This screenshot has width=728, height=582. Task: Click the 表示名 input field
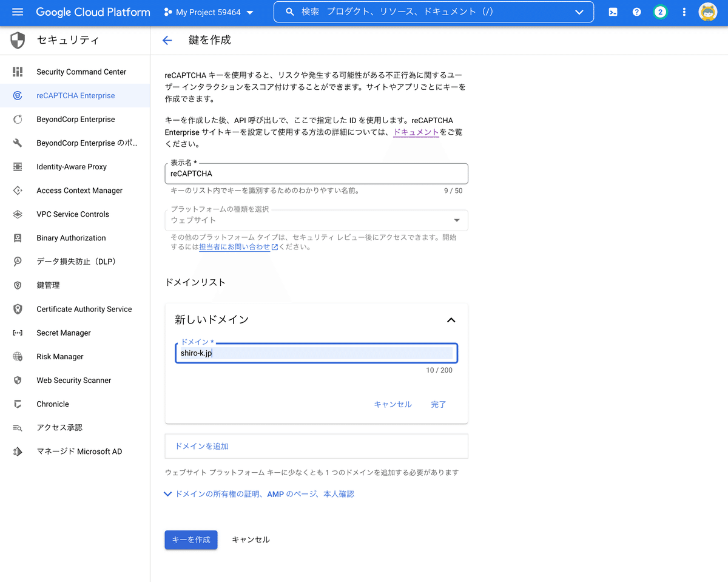[316, 174]
